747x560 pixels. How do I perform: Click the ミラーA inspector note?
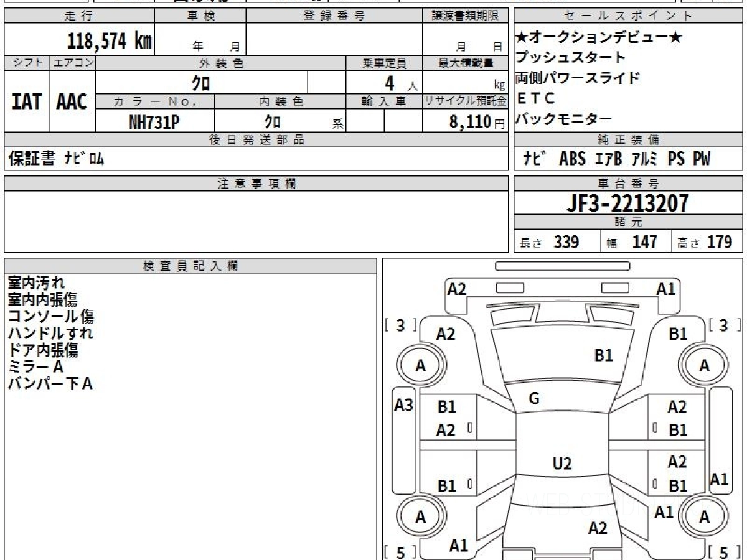[36, 366]
